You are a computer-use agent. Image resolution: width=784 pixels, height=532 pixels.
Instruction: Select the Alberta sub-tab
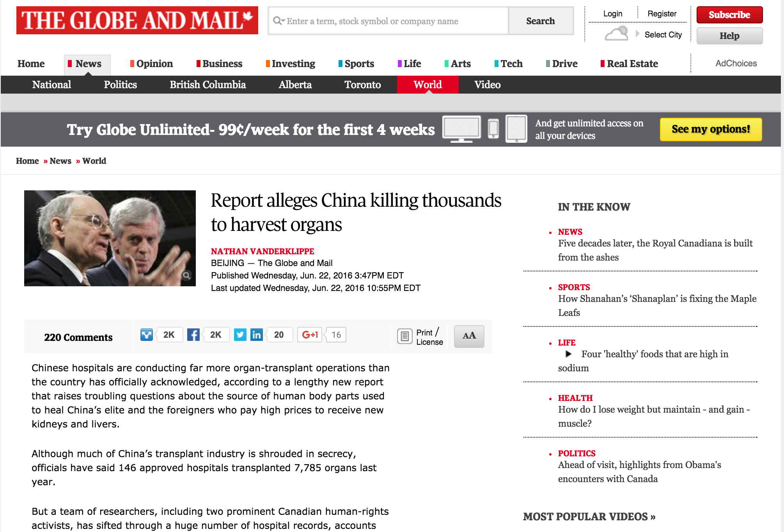click(295, 85)
